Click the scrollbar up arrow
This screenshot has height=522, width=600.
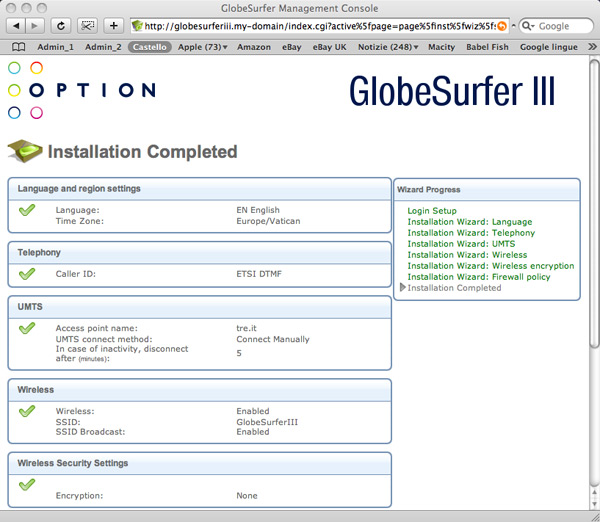point(594,493)
